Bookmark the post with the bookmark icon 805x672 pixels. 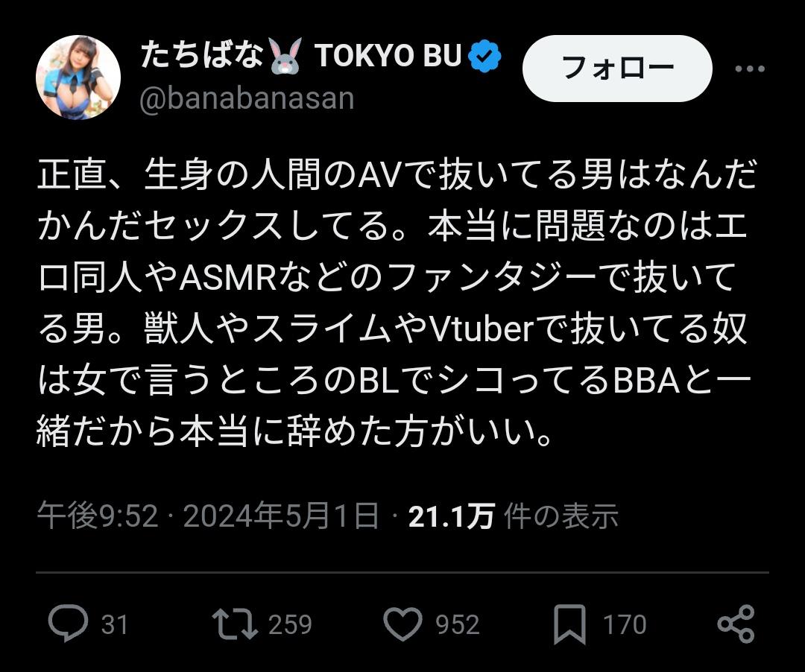(569, 624)
